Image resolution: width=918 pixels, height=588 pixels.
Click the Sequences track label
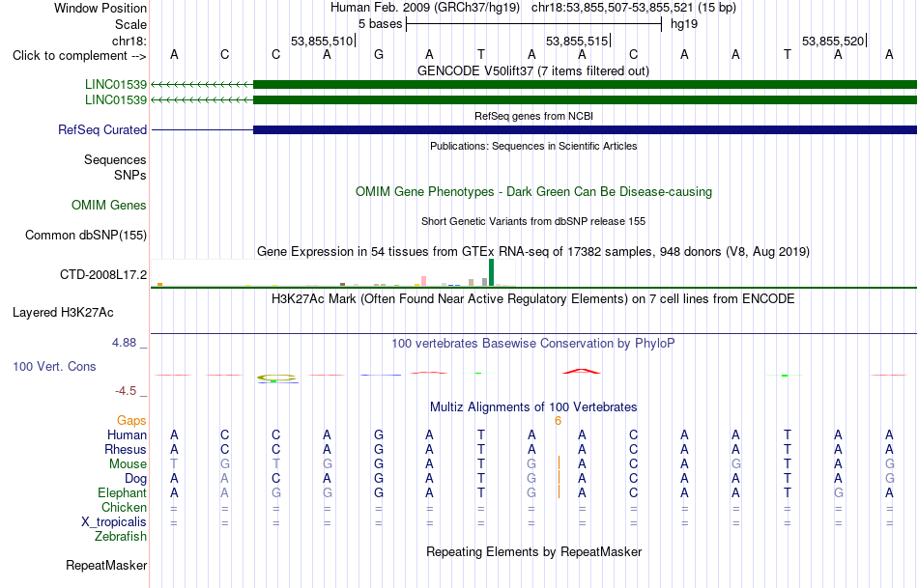coord(115,159)
